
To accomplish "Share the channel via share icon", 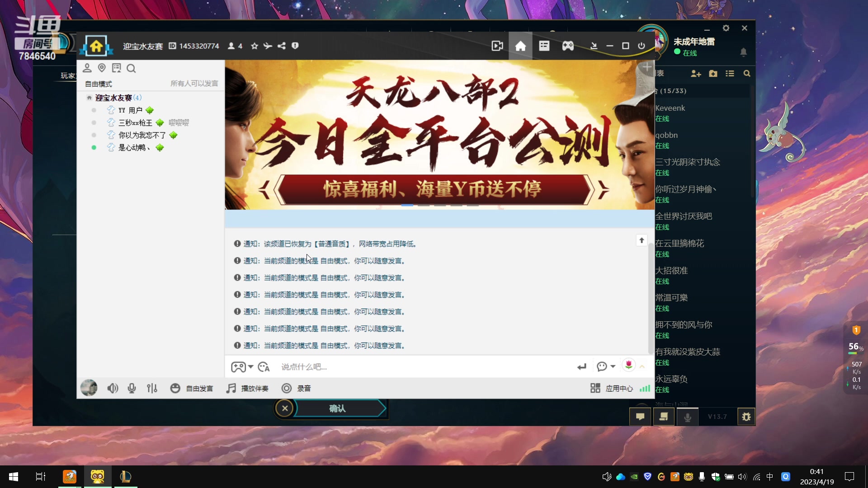I will (282, 46).
